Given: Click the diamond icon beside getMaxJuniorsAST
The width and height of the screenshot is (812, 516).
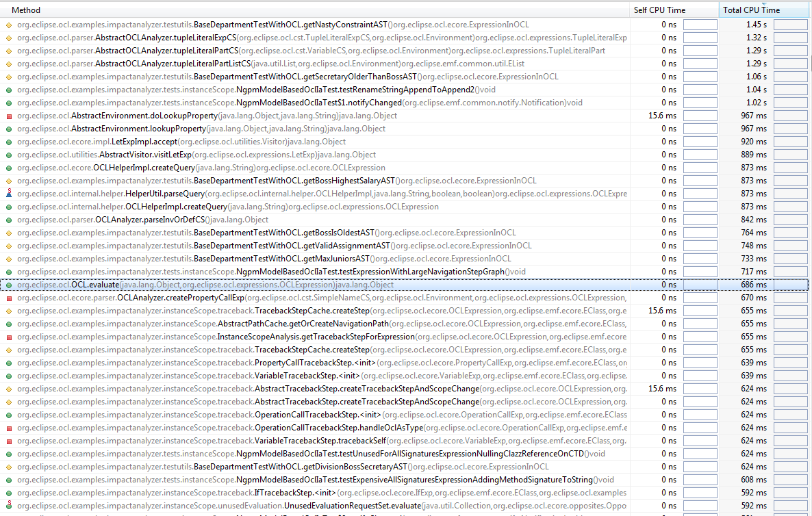Looking at the screenshot, I should pyautogui.click(x=9, y=259).
